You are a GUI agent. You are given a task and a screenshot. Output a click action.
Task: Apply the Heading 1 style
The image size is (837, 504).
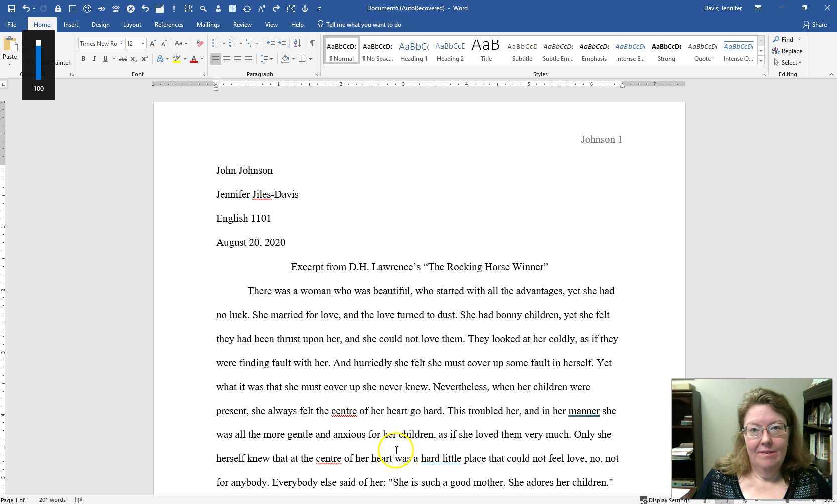point(413,50)
